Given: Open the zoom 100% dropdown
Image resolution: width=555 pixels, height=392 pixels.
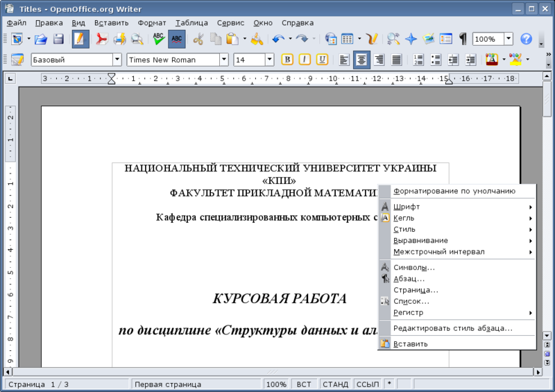Looking at the screenshot, I should 509,39.
